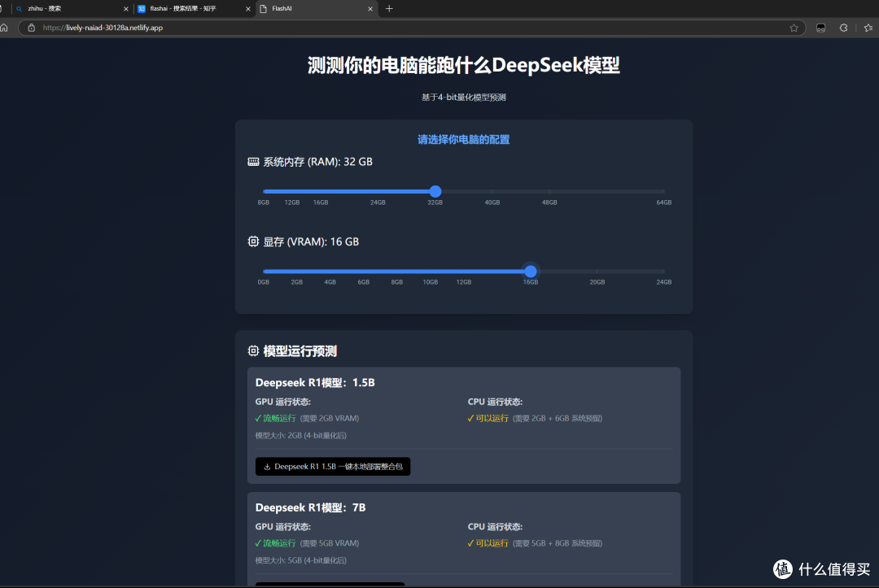View site lock info in address bar
Viewport: 879px width, 588px height.
(x=32, y=28)
